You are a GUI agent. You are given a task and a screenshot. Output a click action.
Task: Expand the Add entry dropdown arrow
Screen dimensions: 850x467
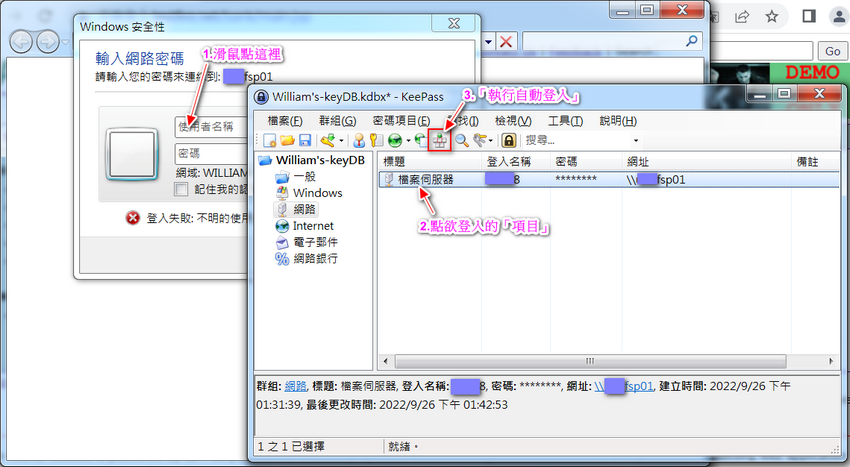341,141
